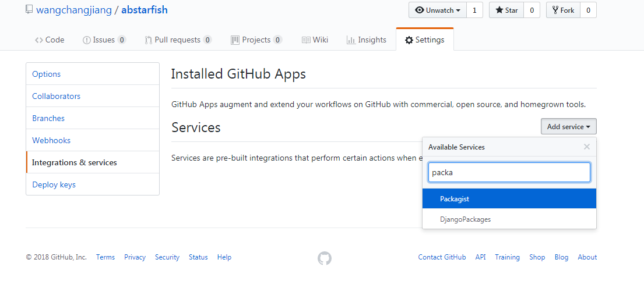The height and width of the screenshot is (302, 644).
Task: Select the Settings tab
Action: (425, 40)
